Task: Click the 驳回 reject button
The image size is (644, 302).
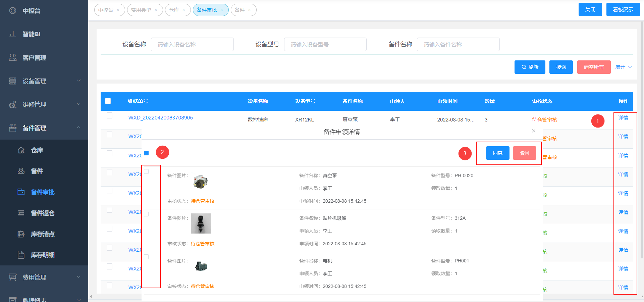Action: click(x=524, y=153)
